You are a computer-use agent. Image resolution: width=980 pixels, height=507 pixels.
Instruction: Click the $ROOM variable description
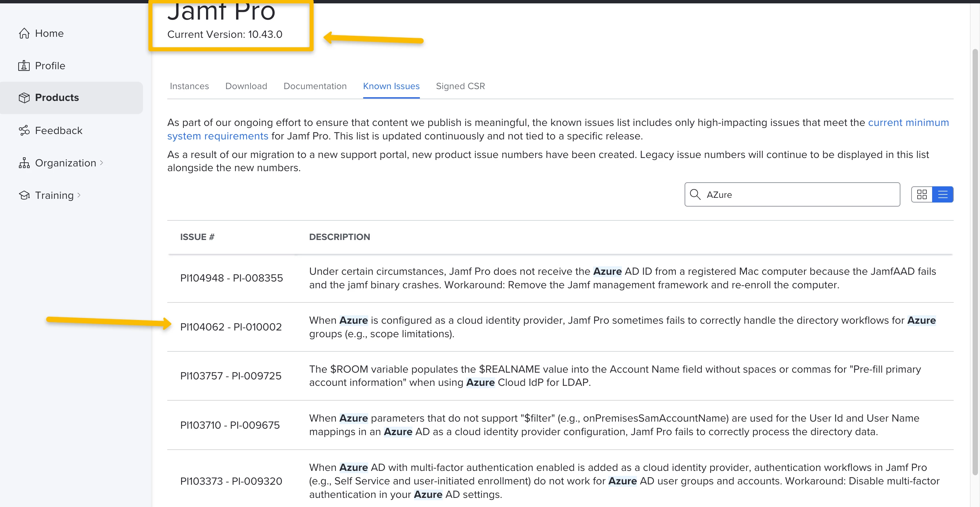coord(615,376)
